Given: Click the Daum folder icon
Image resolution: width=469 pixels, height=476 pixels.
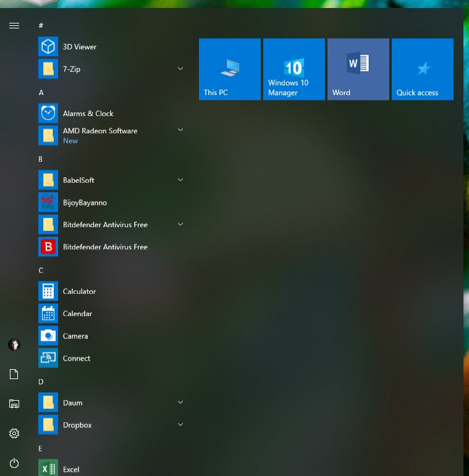Looking at the screenshot, I should coord(48,403).
